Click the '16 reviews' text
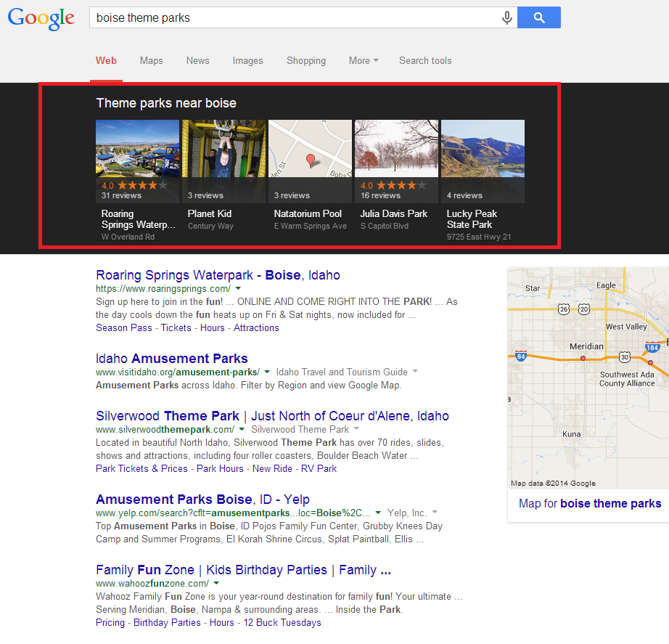Screen dimensions: 669x644 pyautogui.click(x=381, y=195)
